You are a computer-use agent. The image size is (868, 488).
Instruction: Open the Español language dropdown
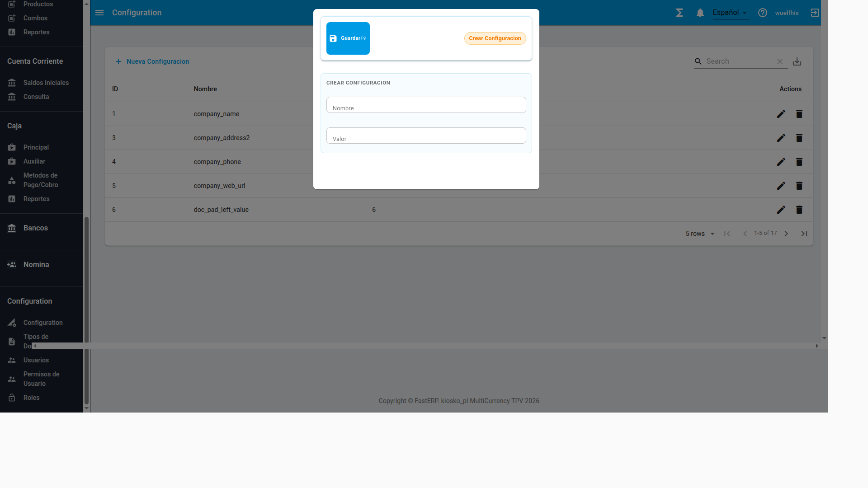[x=731, y=13]
